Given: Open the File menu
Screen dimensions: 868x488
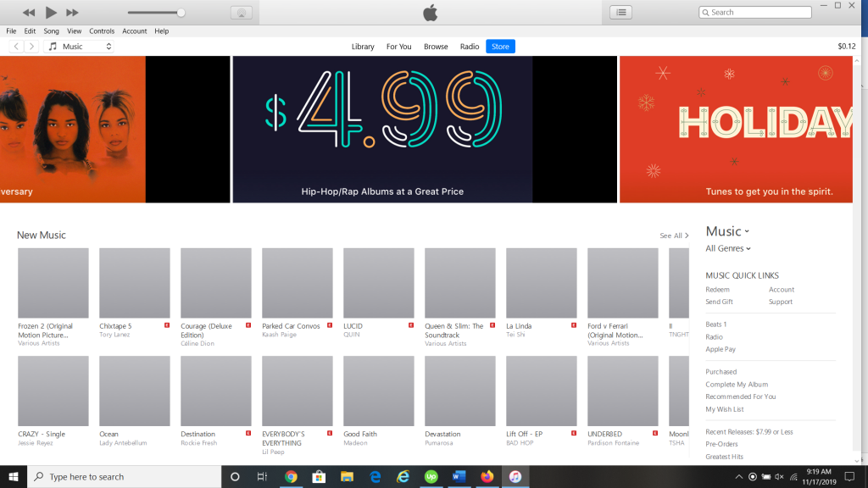Looking at the screenshot, I should click(11, 31).
